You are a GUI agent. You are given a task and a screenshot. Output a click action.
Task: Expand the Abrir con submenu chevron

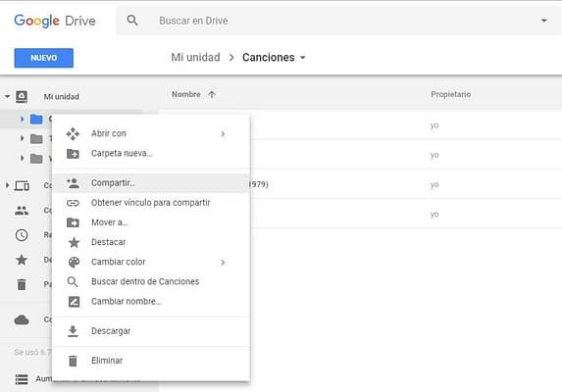pos(223,134)
